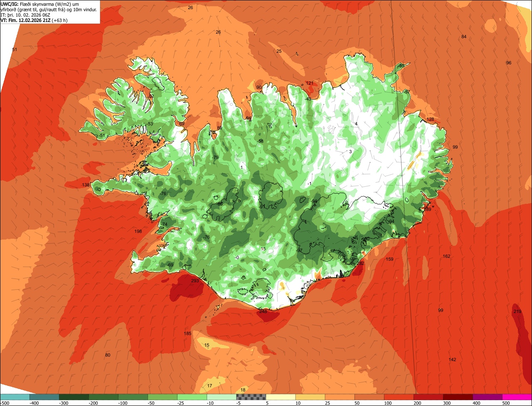Click the legend label -500

5,403
